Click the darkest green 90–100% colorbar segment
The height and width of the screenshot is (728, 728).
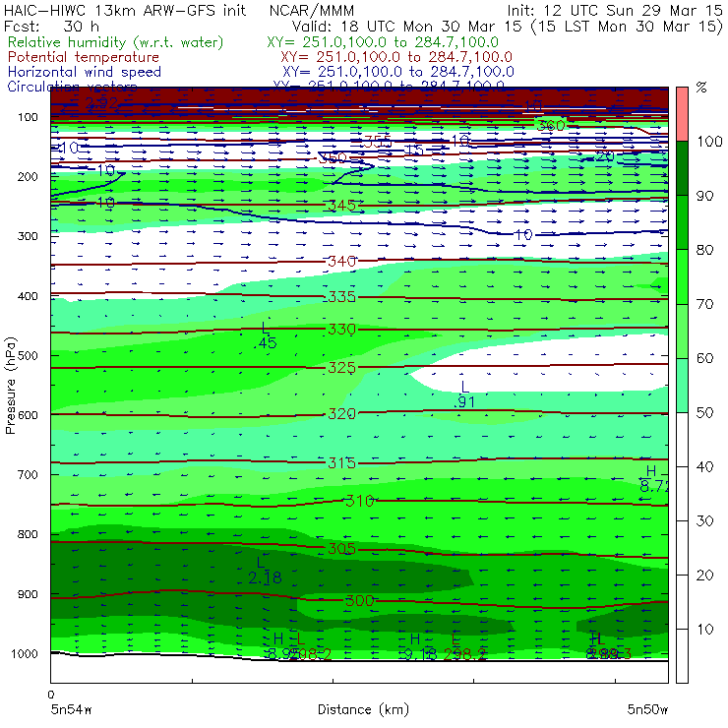point(682,168)
